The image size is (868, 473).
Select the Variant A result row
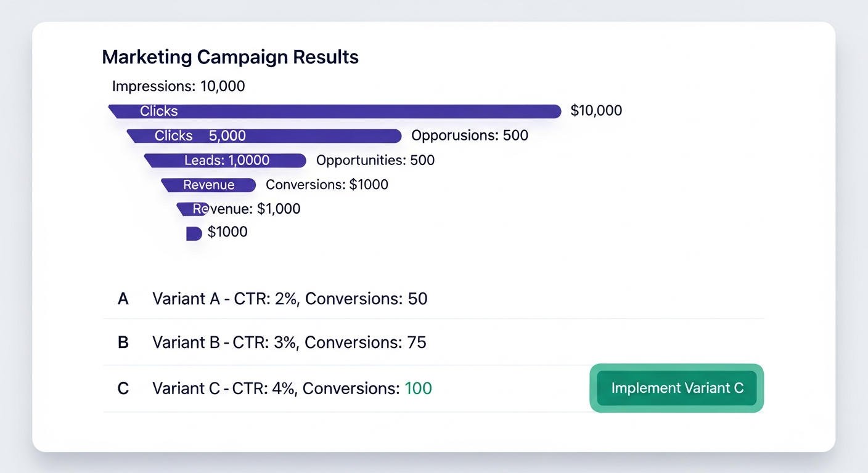(x=433, y=299)
